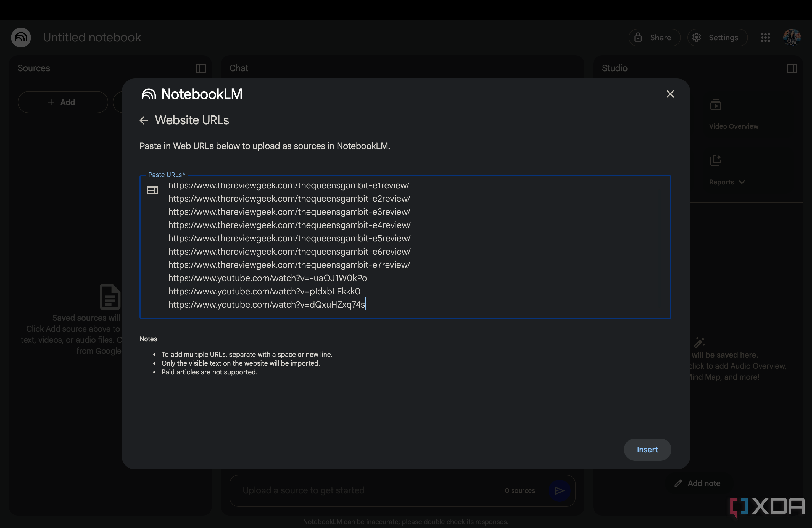Click the back arrow beside Website URLs
Viewport: 812px width, 528px height.
[x=144, y=120]
